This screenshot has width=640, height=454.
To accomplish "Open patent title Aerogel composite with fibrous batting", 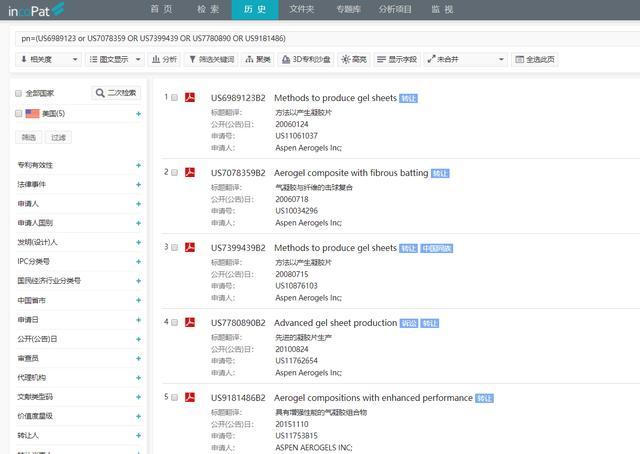I will pyautogui.click(x=350, y=173).
